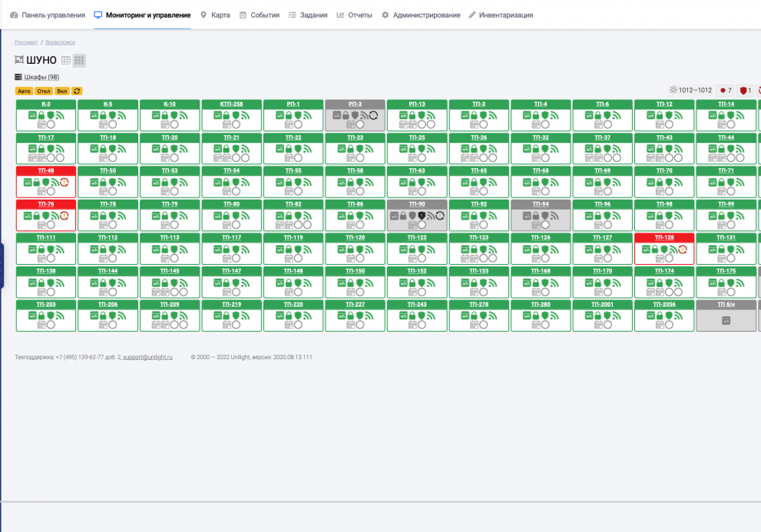Click the red dot alarm counter 7
This screenshot has width=761, height=532.
pyautogui.click(x=725, y=91)
